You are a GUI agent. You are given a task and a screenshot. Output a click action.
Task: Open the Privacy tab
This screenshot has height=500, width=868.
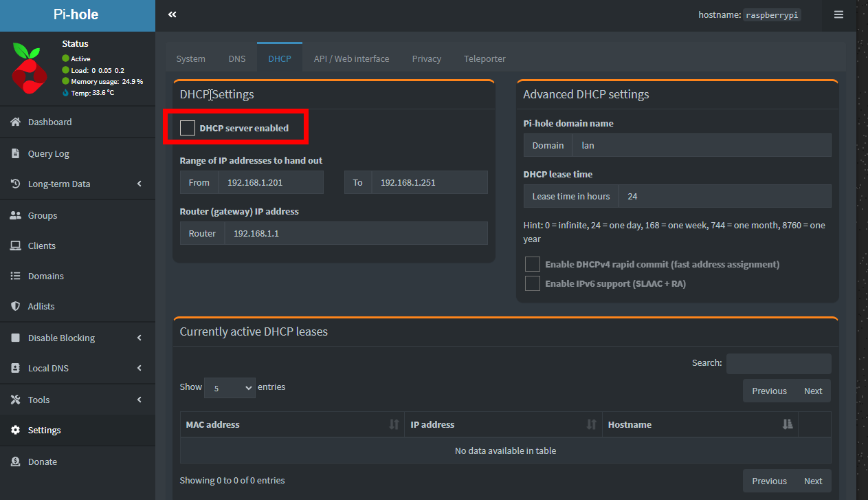[427, 58]
